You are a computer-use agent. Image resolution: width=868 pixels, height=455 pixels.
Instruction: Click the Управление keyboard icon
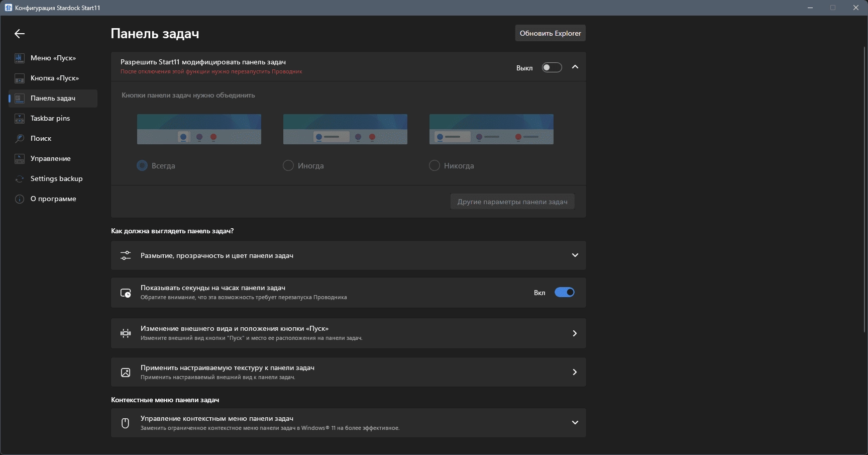(20, 159)
